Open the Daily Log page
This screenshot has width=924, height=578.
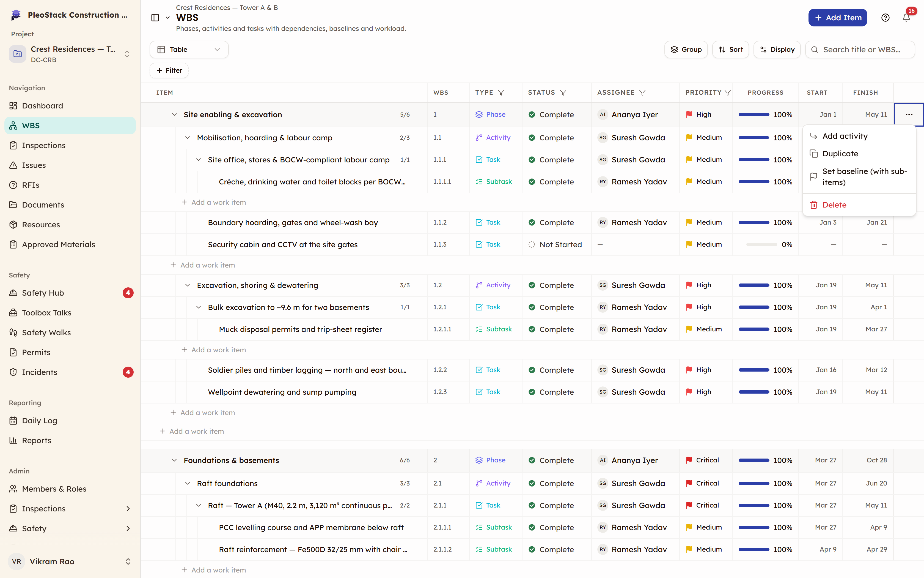click(x=70, y=421)
